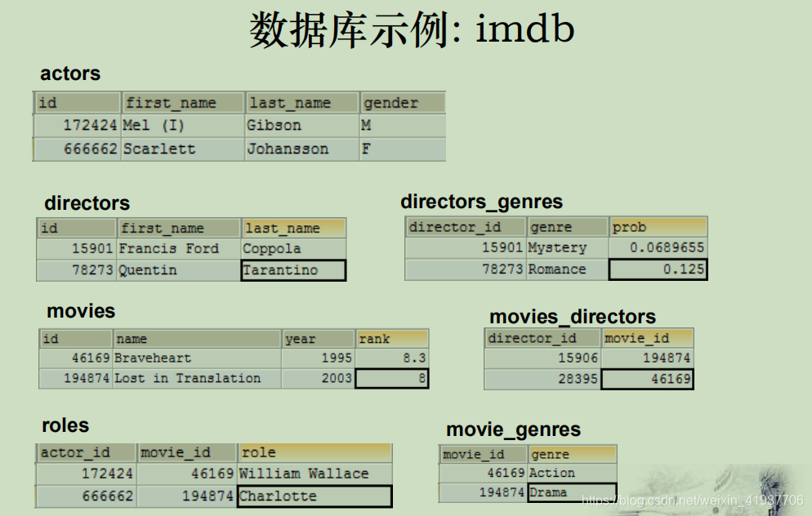The width and height of the screenshot is (812, 516).
Task: Select 666662 in the actors table
Action: coord(77,149)
